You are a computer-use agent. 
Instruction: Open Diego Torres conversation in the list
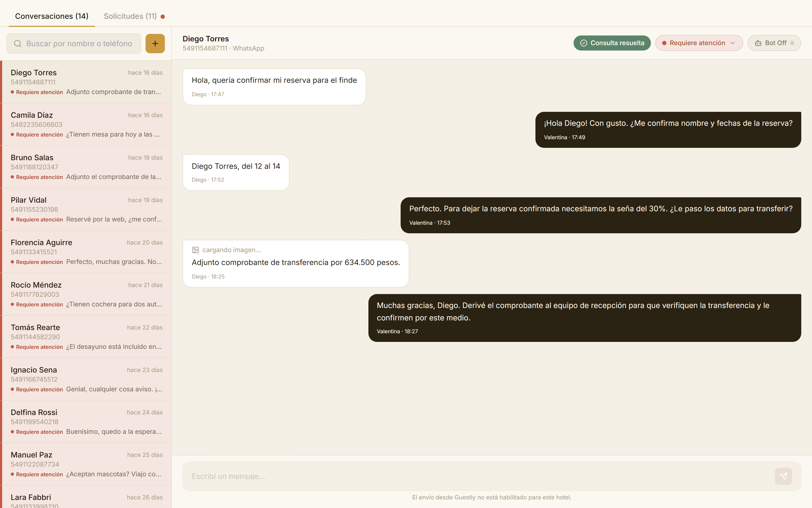tap(86, 82)
